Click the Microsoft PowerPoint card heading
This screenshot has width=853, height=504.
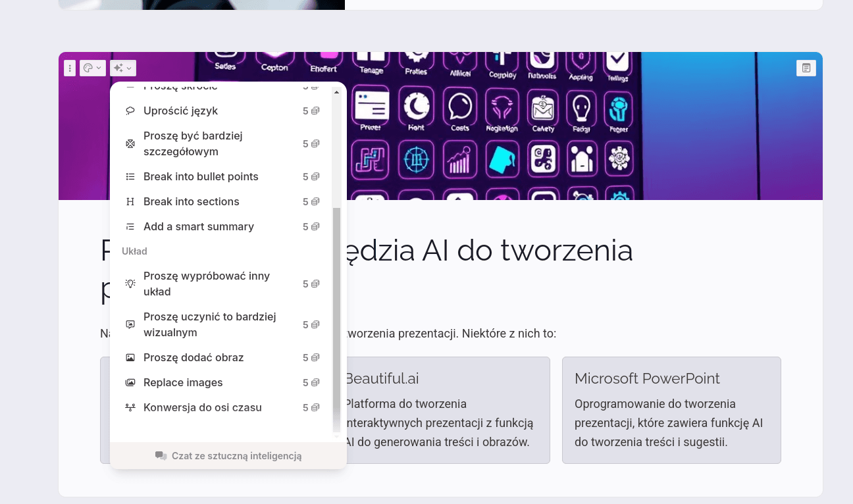[647, 378]
